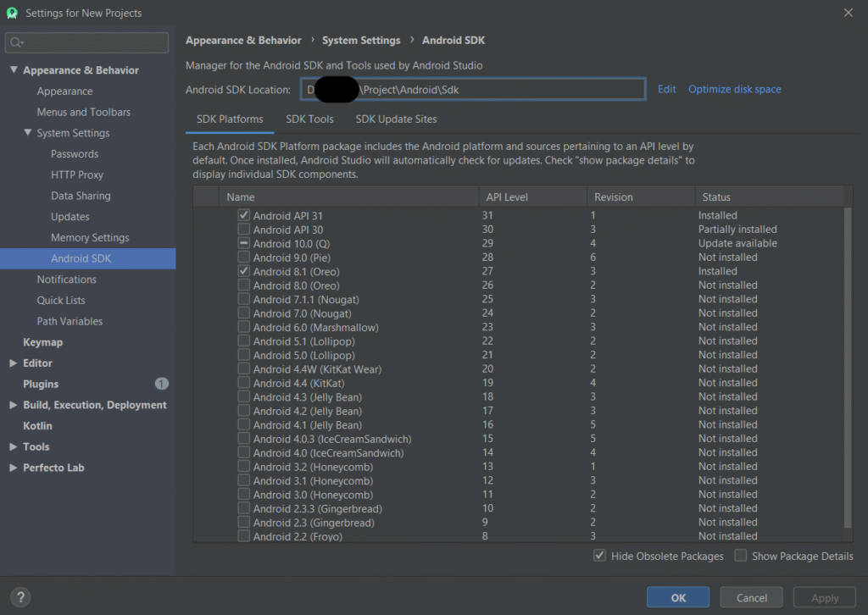Check the Android 9.0 (Pie) checkbox
This screenshot has height=615, width=868.
click(x=243, y=258)
